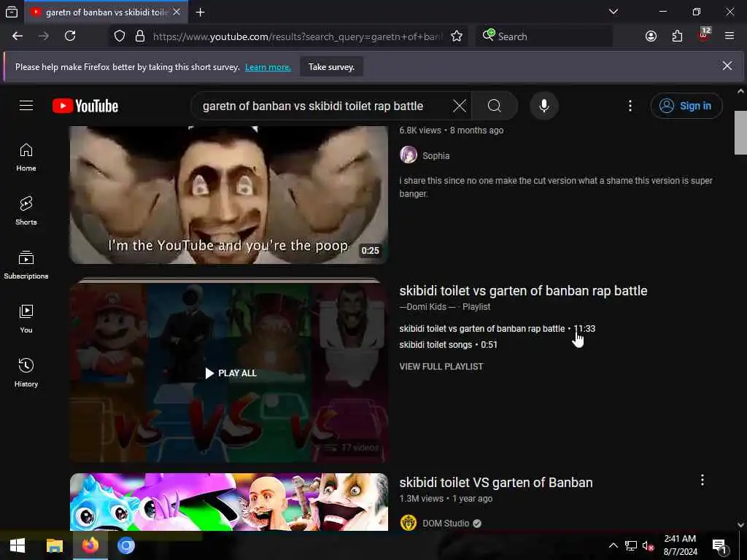Open skibidi toilet VS garten of Banban title
Screen dimensions: 747x560
496,483
